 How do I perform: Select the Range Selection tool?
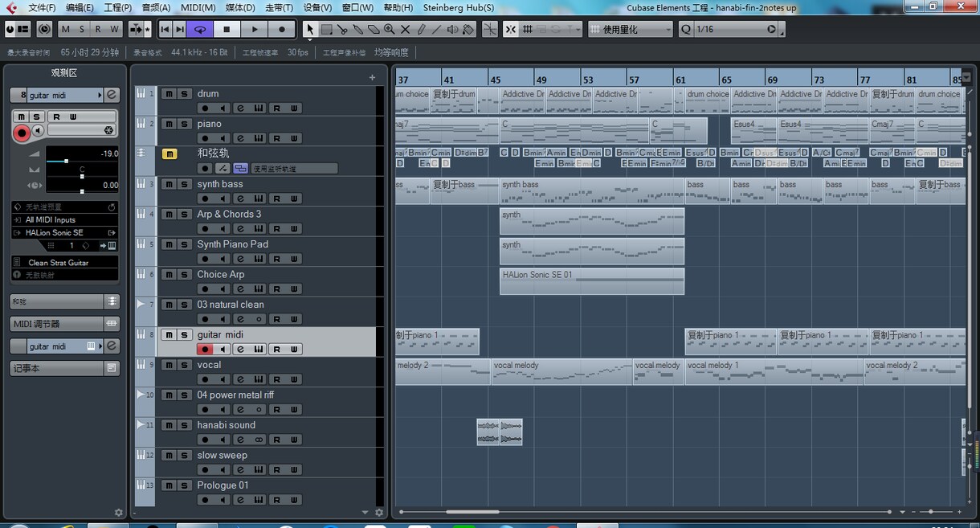pos(327,29)
